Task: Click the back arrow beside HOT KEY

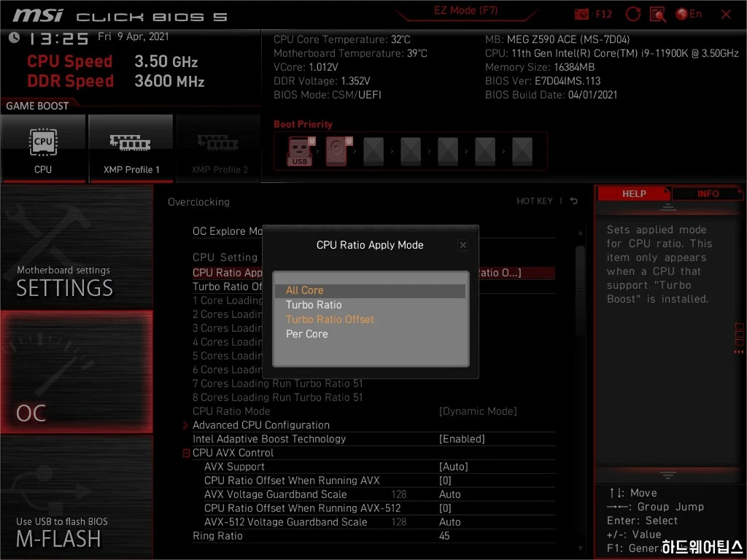Action: tap(574, 201)
